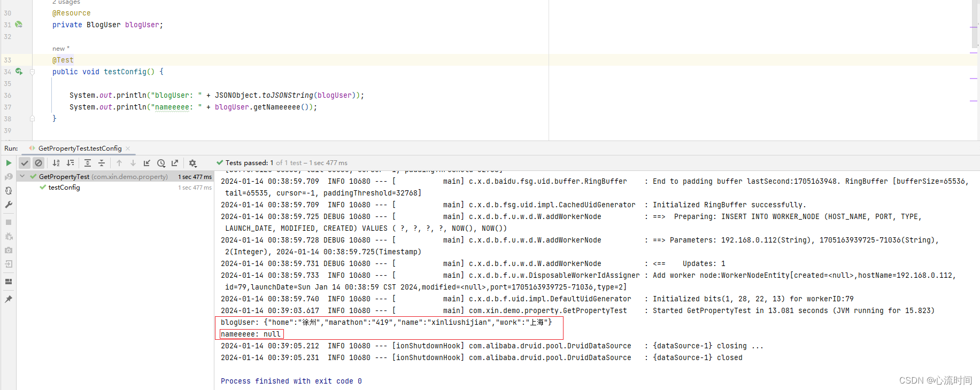Sort test results by duration
The width and height of the screenshot is (980, 390).
(x=70, y=163)
